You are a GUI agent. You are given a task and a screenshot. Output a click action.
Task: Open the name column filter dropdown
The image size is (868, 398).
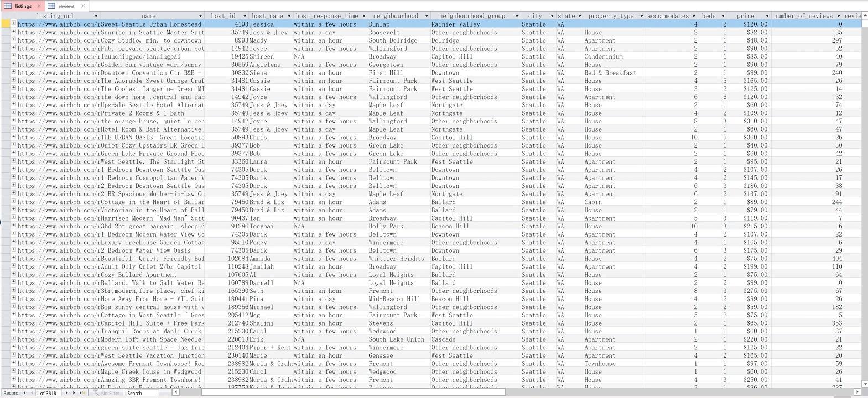point(200,16)
